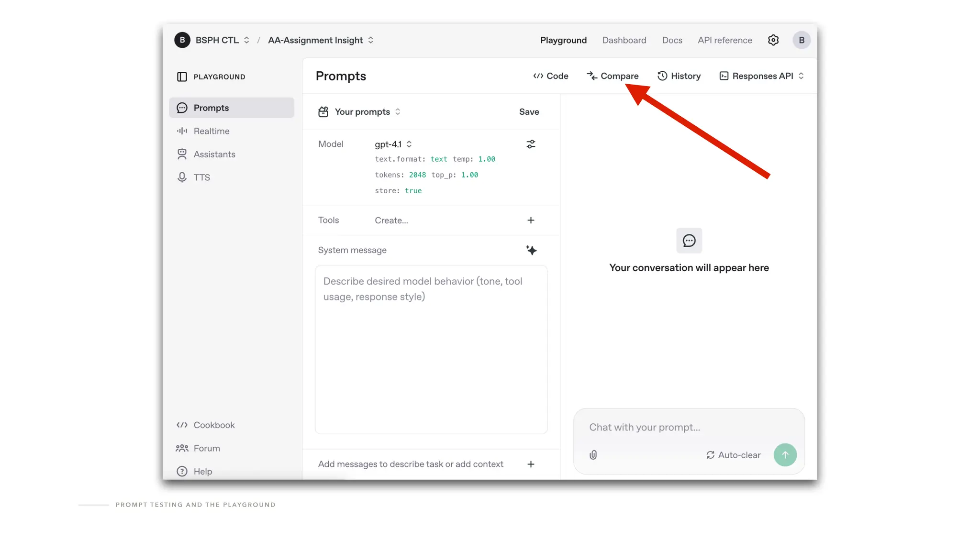
Task: Click the paperclip attach file icon
Action: pyautogui.click(x=593, y=455)
